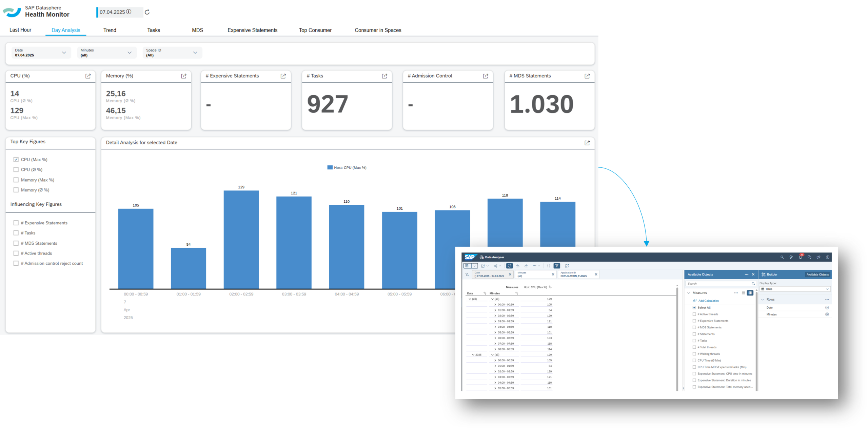Switch to the Last Hour tab
868x429 pixels.
pyautogui.click(x=20, y=30)
